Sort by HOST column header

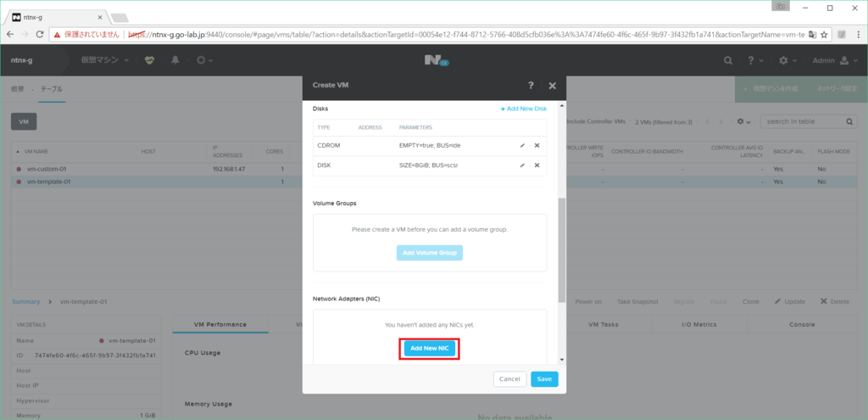click(x=148, y=151)
